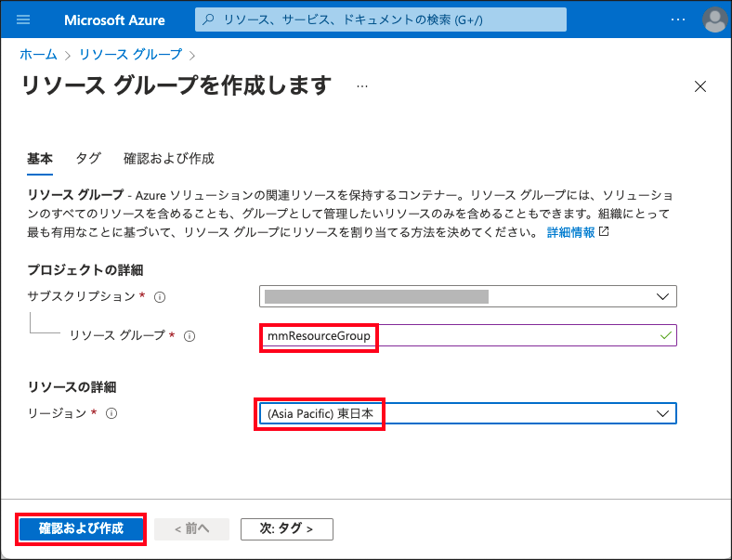The height and width of the screenshot is (560, 732).
Task: Go to ホーム breadcrumb
Action: (x=38, y=55)
